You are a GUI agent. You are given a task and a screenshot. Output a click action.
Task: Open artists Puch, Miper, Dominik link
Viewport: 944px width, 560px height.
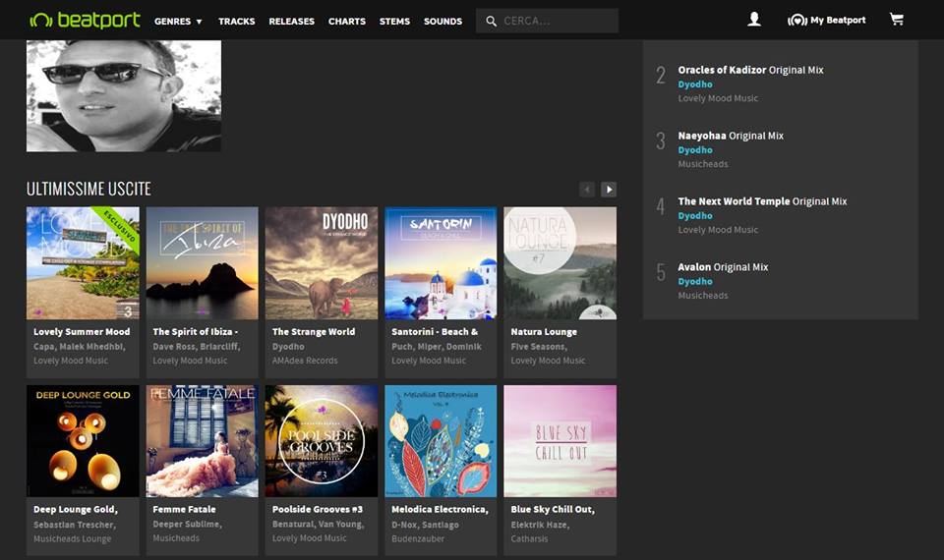click(437, 347)
